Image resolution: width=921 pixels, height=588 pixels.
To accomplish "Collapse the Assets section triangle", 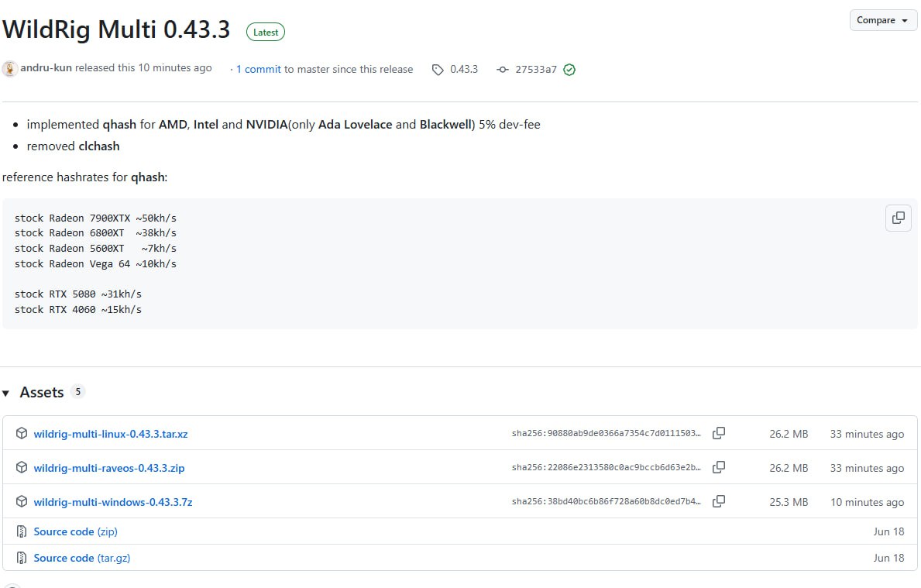I will 6,393.
